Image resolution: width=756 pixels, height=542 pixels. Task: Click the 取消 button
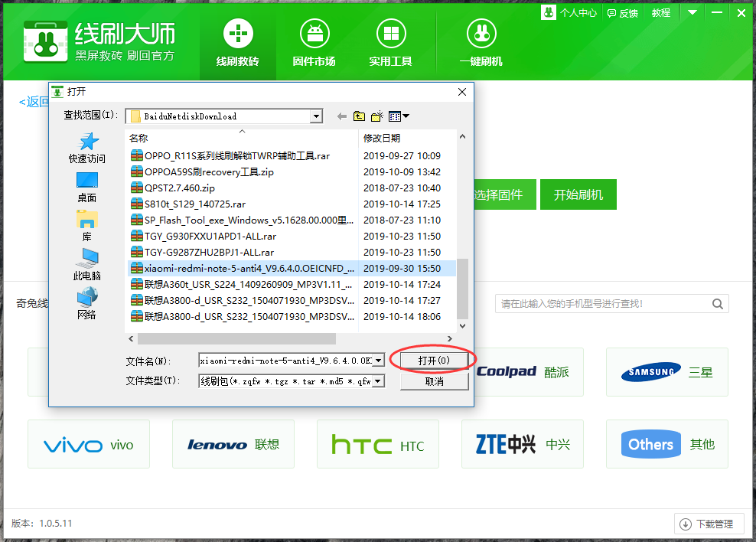point(434,381)
